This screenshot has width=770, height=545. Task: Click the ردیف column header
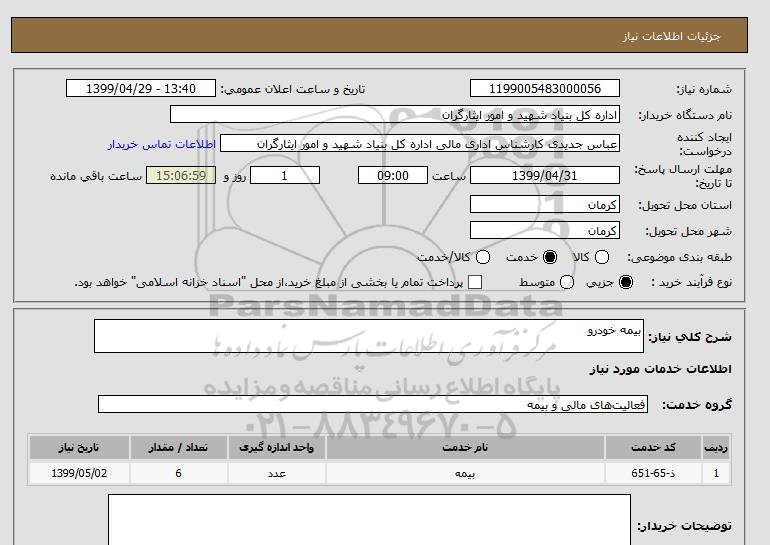point(716,447)
